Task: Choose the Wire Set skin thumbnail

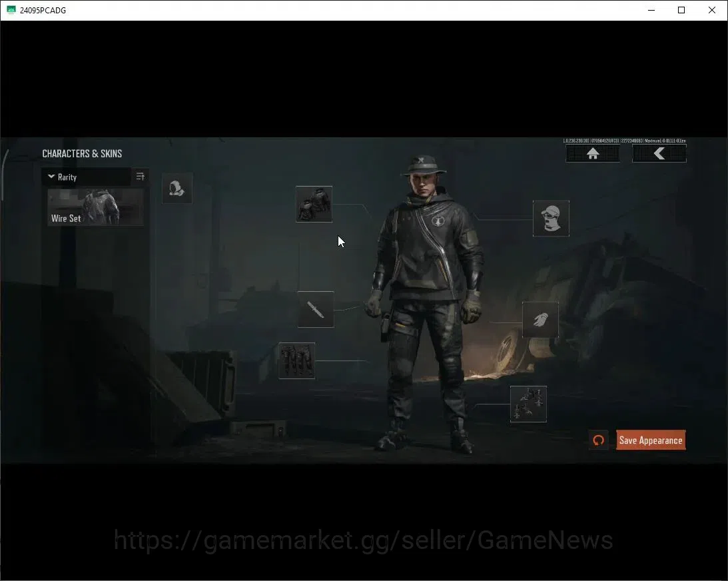Action: pos(95,207)
